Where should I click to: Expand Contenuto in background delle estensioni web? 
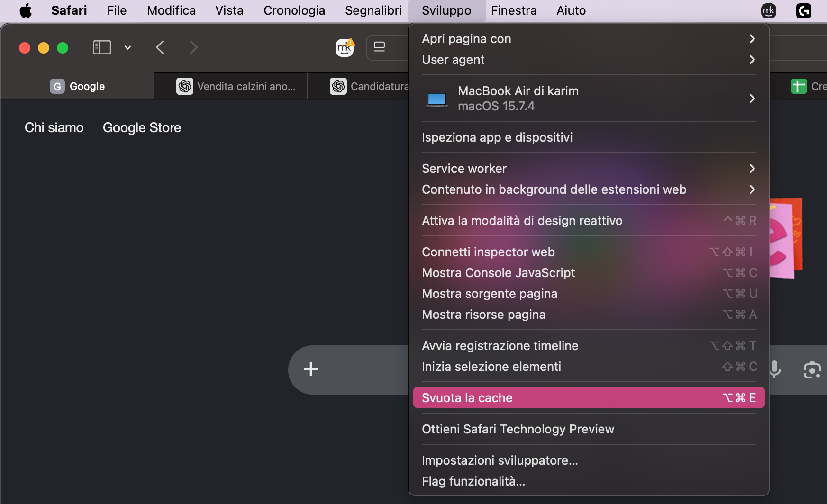589,189
